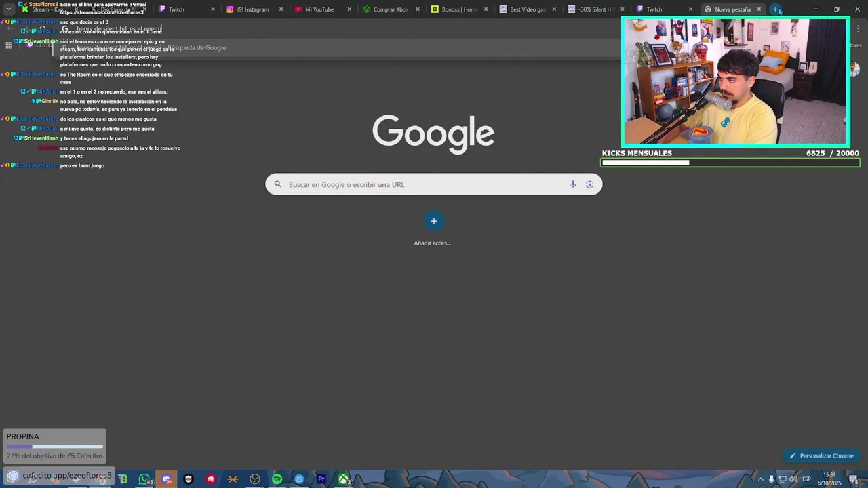Image resolution: width=868 pixels, height=488 pixels.
Task: Open the red Streamlabs taskbar icon
Action: [210, 479]
